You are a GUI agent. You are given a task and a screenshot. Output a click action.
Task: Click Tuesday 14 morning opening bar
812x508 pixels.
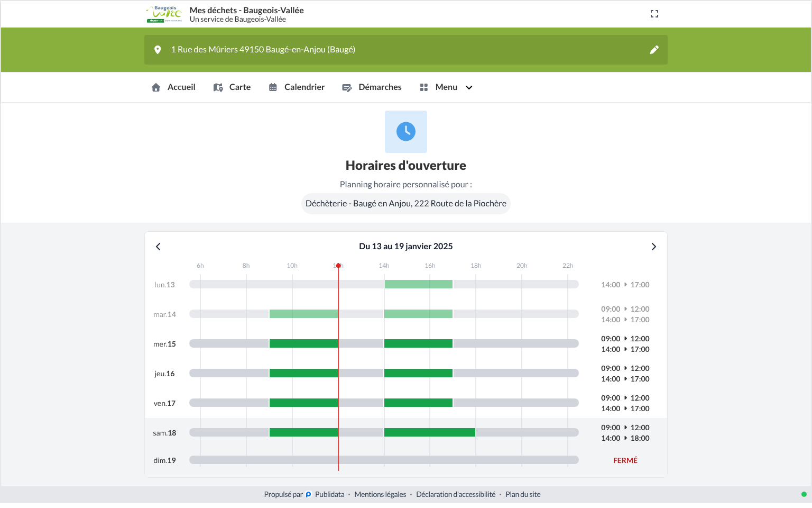pos(303,314)
